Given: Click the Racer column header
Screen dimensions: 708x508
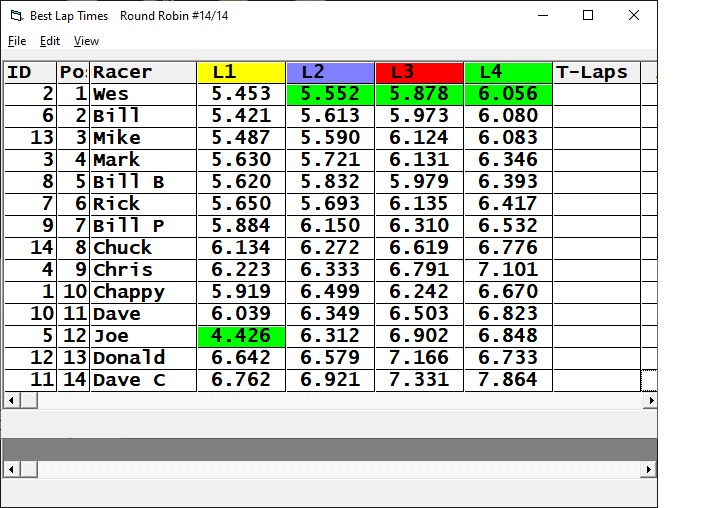Looking at the screenshot, I should tap(143, 72).
